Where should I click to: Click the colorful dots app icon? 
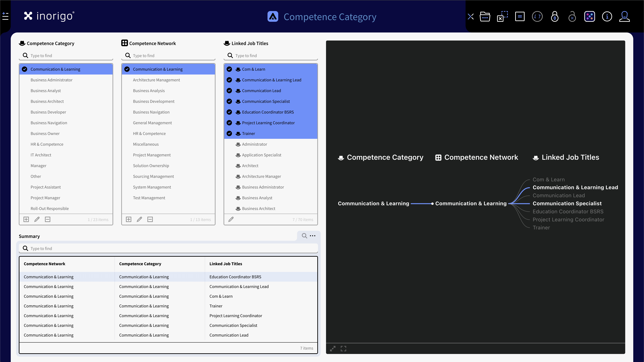[x=589, y=17]
